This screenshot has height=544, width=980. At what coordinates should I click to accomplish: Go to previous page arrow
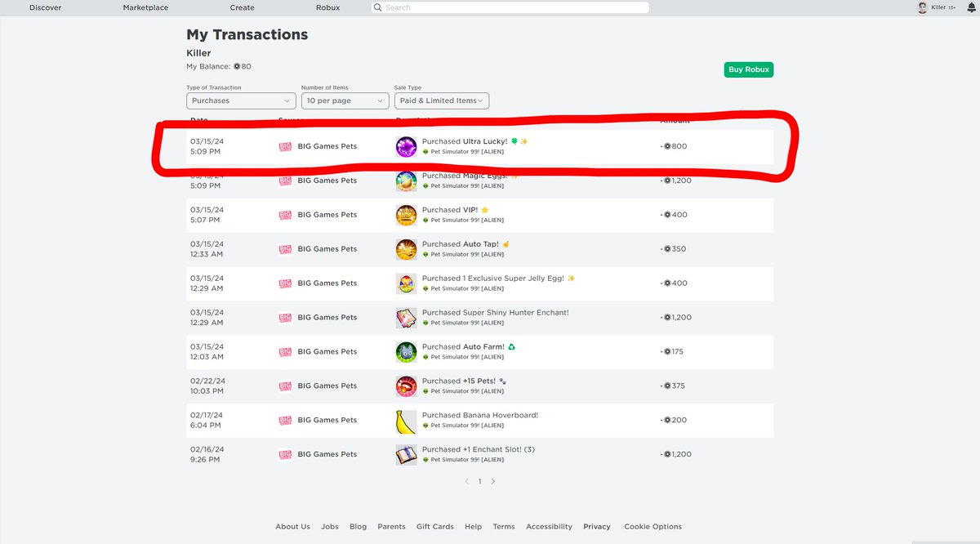click(467, 482)
